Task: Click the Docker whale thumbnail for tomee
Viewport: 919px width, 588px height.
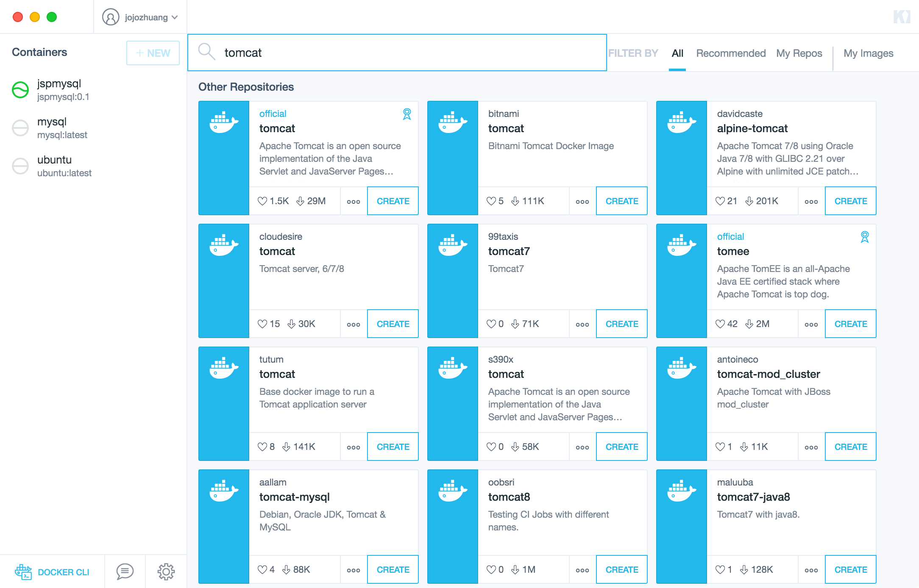Action: point(682,280)
